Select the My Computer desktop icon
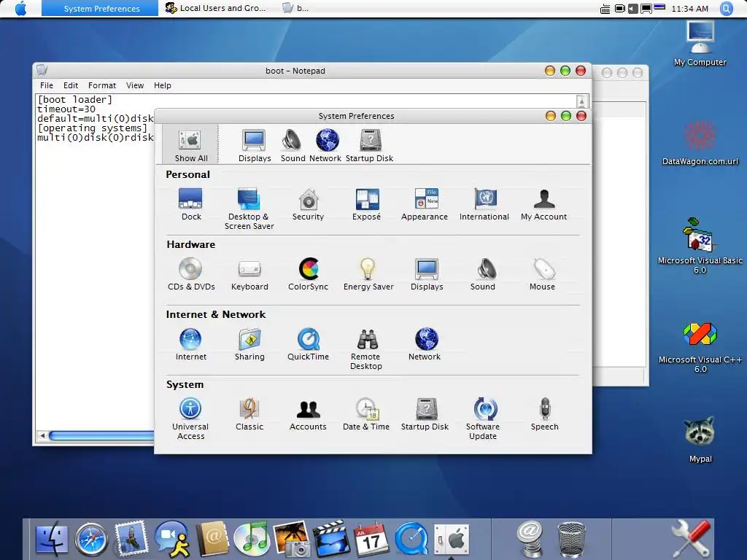747x560 pixels. click(700, 43)
